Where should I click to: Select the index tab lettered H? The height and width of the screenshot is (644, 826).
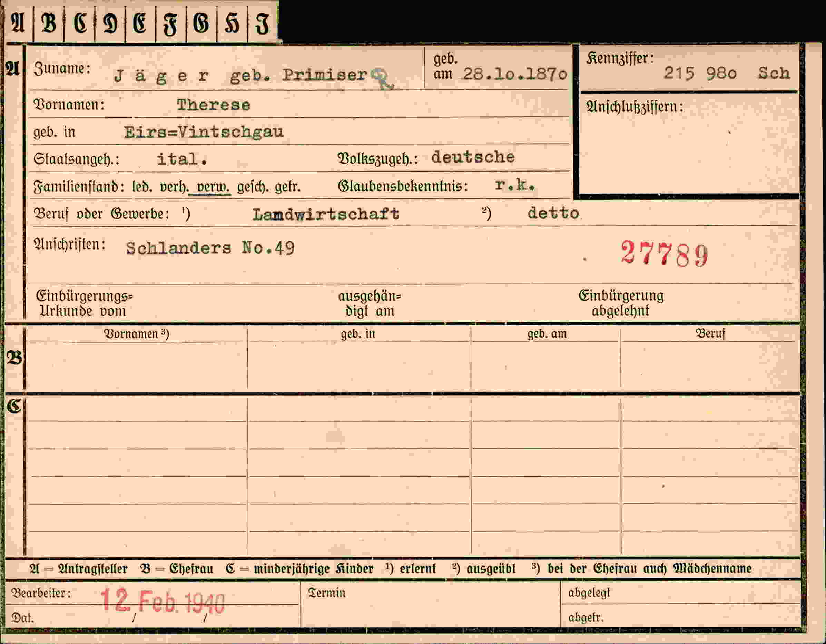(232, 23)
